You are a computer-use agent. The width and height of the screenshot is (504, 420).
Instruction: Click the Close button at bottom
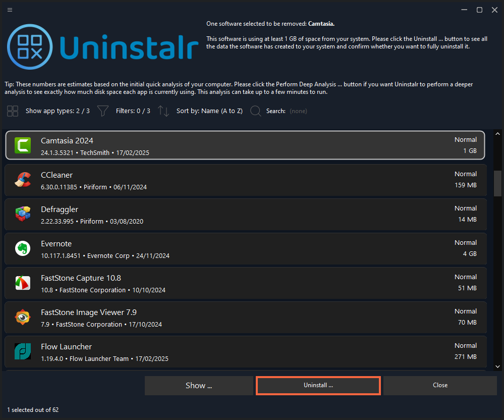point(440,385)
